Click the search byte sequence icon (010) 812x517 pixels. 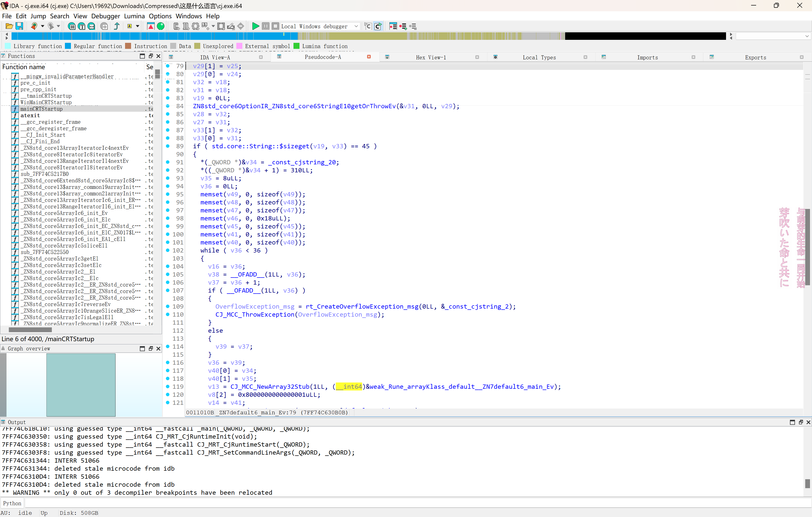point(91,26)
